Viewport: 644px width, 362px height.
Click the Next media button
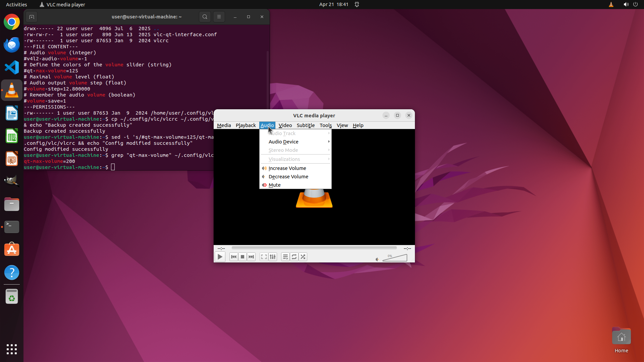tap(251, 257)
